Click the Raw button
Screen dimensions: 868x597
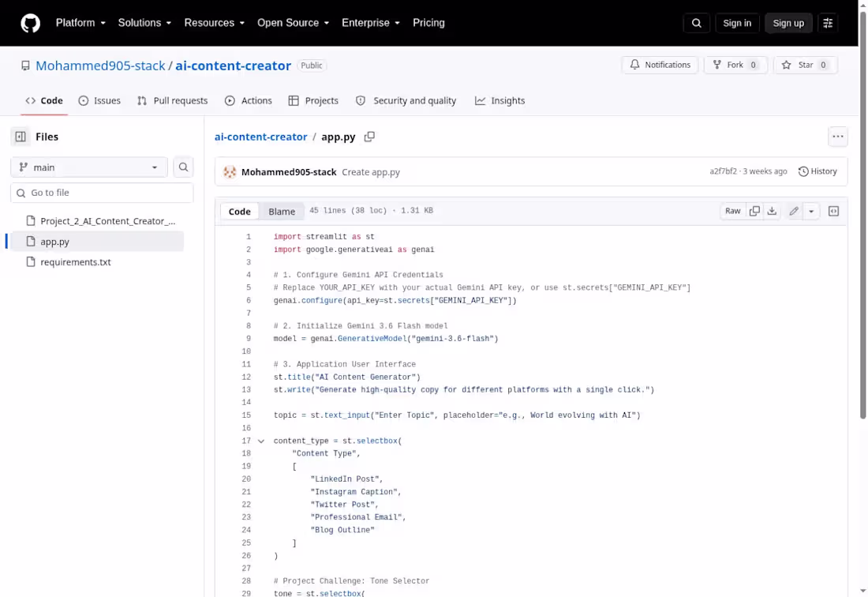pyautogui.click(x=732, y=211)
